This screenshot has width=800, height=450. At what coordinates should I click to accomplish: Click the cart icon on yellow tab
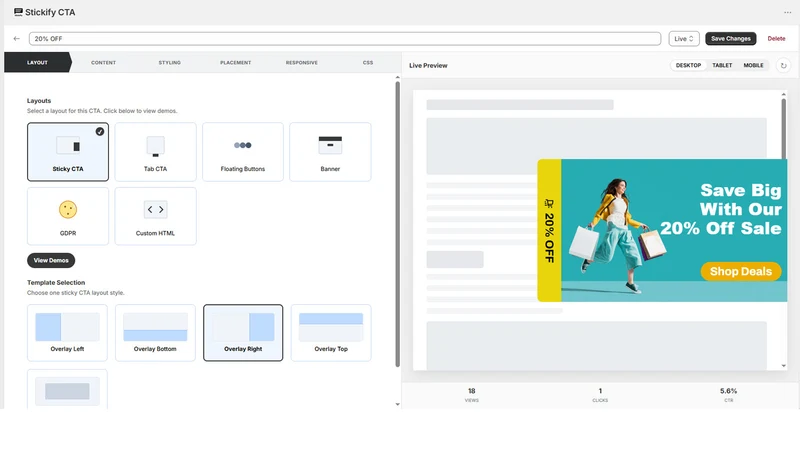549,204
